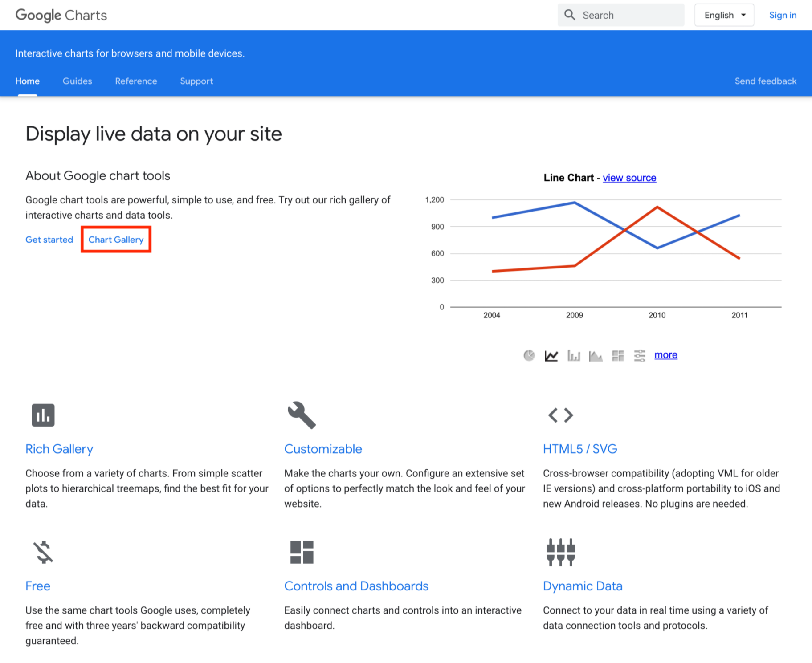Image resolution: width=812 pixels, height=663 pixels.
Task: Click the 'Display live data on your site' heading
Action: pyautogui.click(x=154, y=134)
